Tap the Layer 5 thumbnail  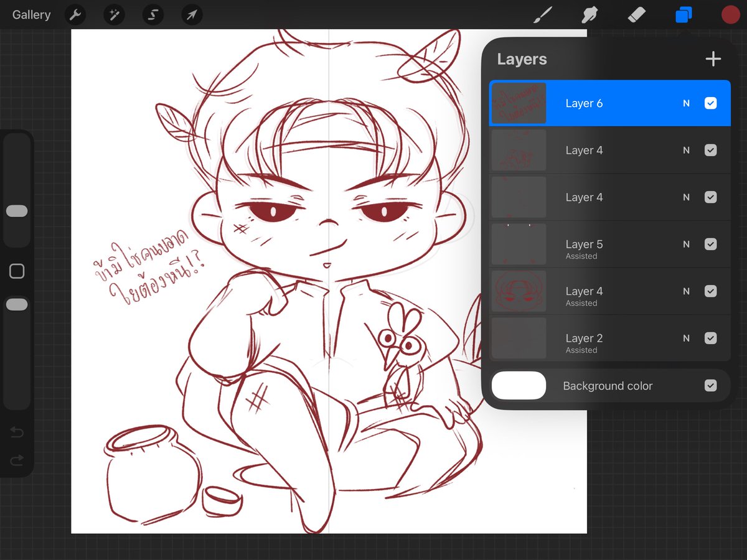coord(519,245)
